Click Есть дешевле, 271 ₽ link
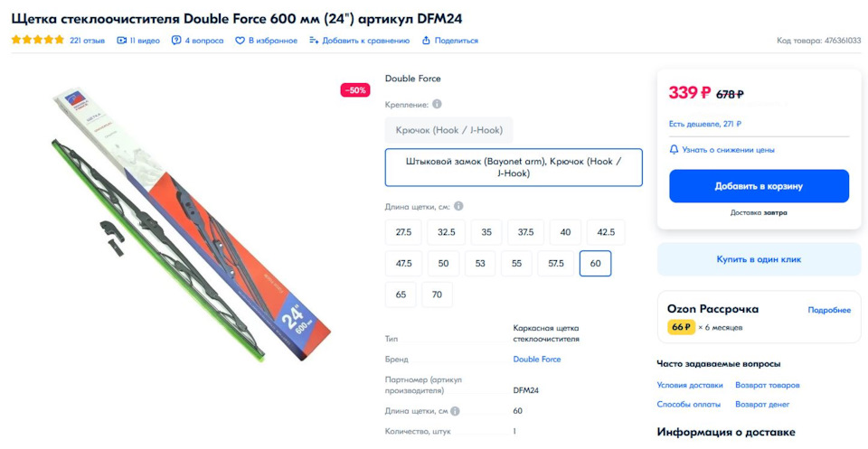868x449 pixels. coord(705,125)
